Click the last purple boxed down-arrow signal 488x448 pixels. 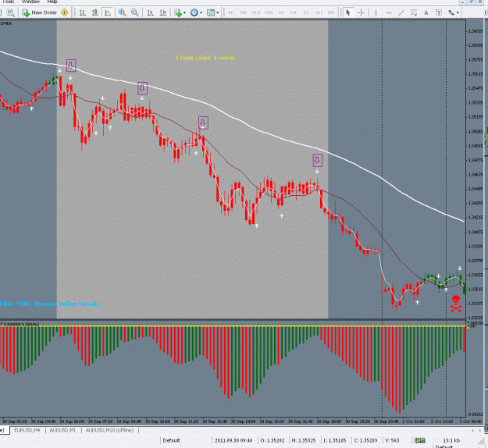(x=317, y=160)
